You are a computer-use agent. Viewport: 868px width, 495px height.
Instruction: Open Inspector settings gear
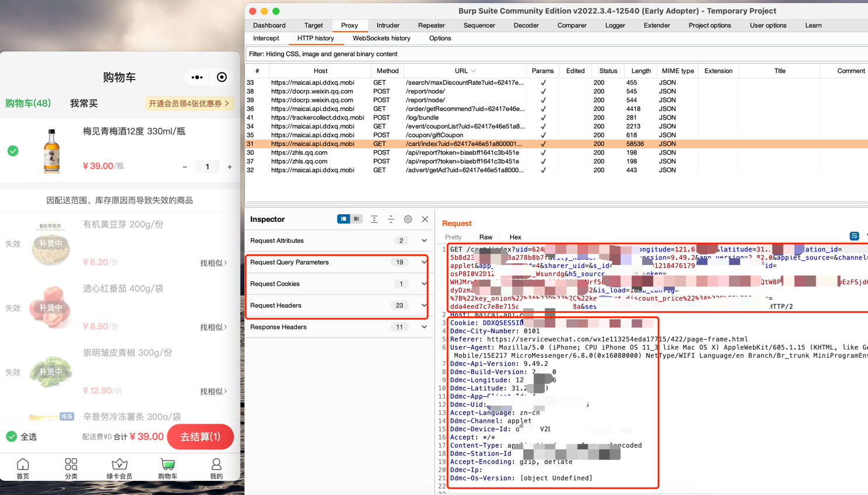(408, 219)
